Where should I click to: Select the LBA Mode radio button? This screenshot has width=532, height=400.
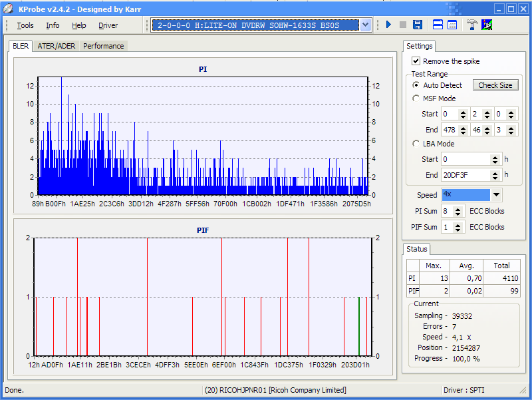click(416, 144)
